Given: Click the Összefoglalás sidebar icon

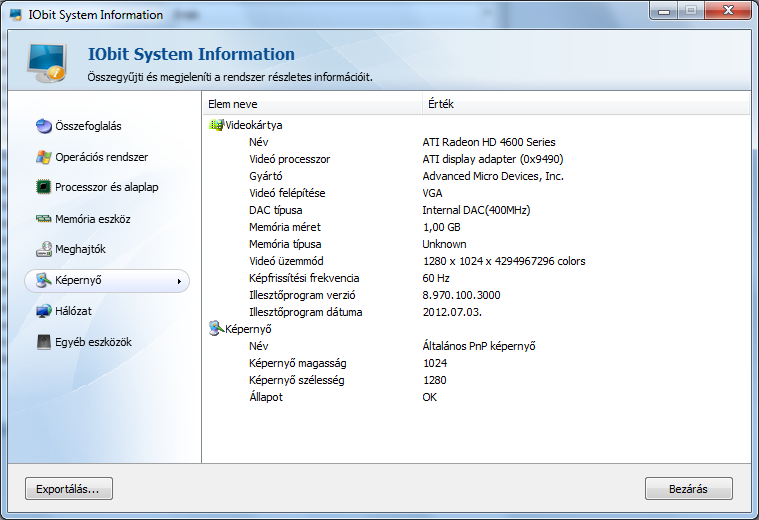Looking at the screenshot, I should 44,126.
